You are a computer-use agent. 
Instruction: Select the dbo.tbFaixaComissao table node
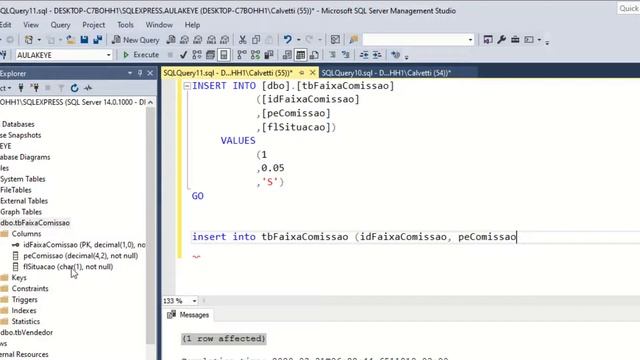click(x=35, y=223)
